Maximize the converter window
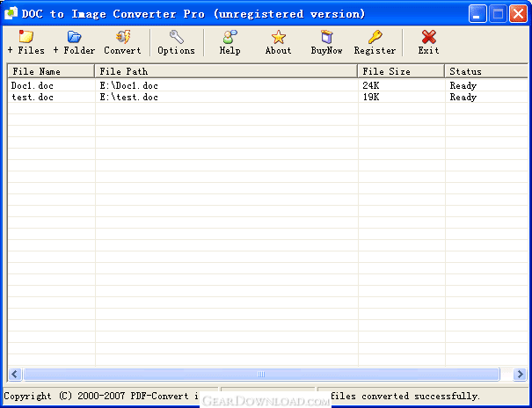The image size is (532, 408). click(x=498, y=14)
